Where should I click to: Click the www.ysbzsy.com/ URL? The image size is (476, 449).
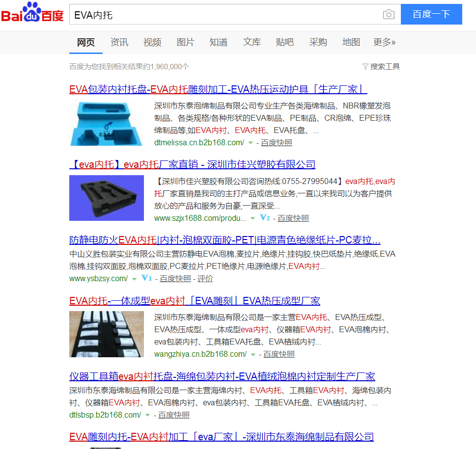(x=98, y=278)
